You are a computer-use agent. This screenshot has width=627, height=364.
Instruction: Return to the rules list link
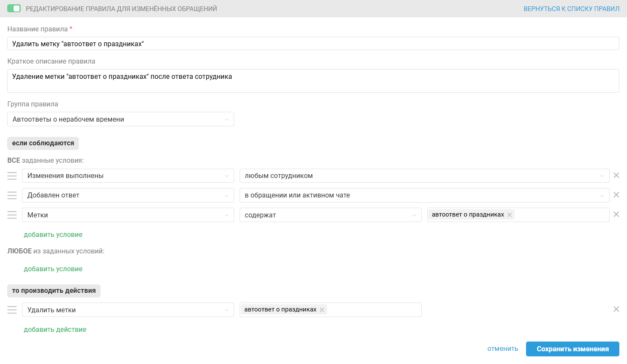(x=571, y=8)
